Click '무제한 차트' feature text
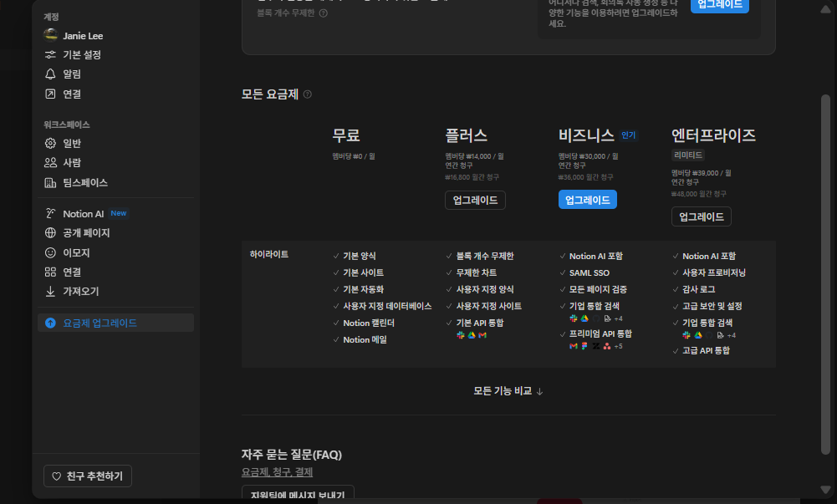This screenshot has height=504, width=837. point(476,272)
